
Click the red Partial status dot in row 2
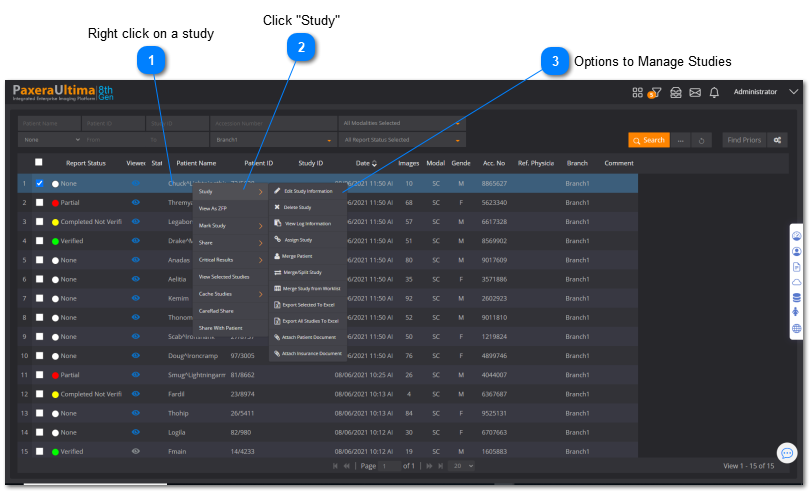55,203
